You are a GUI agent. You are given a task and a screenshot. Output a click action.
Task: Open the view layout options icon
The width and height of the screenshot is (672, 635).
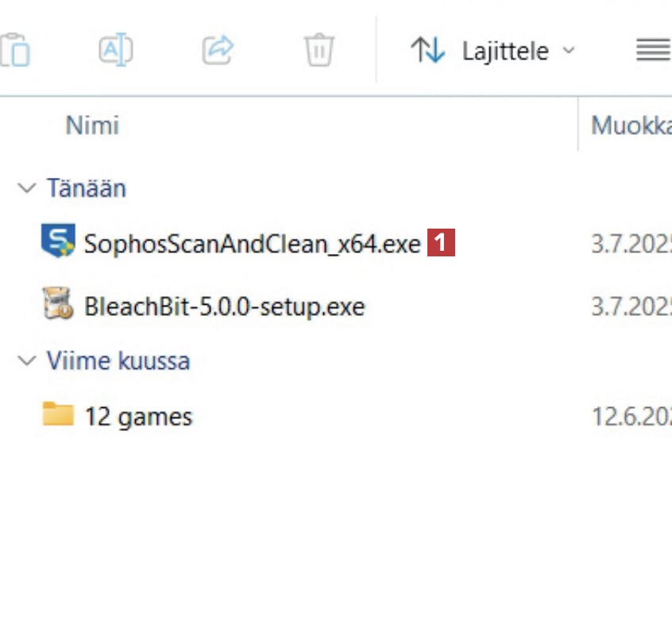tap(653, 52)
